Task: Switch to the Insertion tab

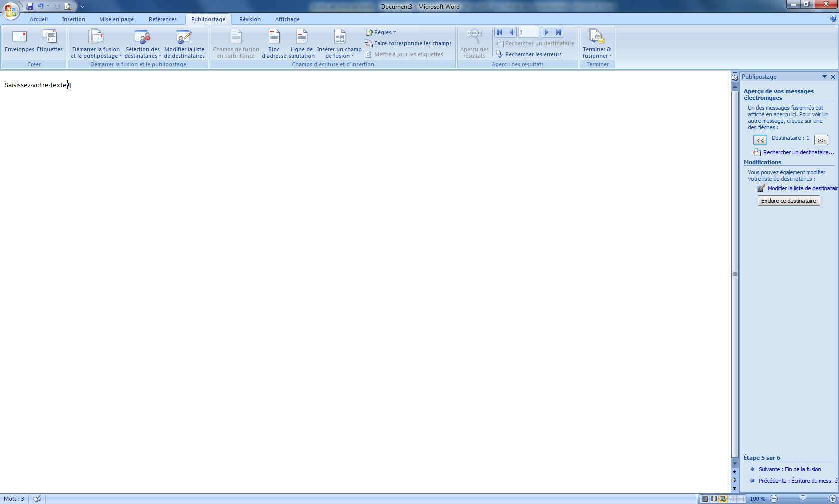Action: coord(74,19)
